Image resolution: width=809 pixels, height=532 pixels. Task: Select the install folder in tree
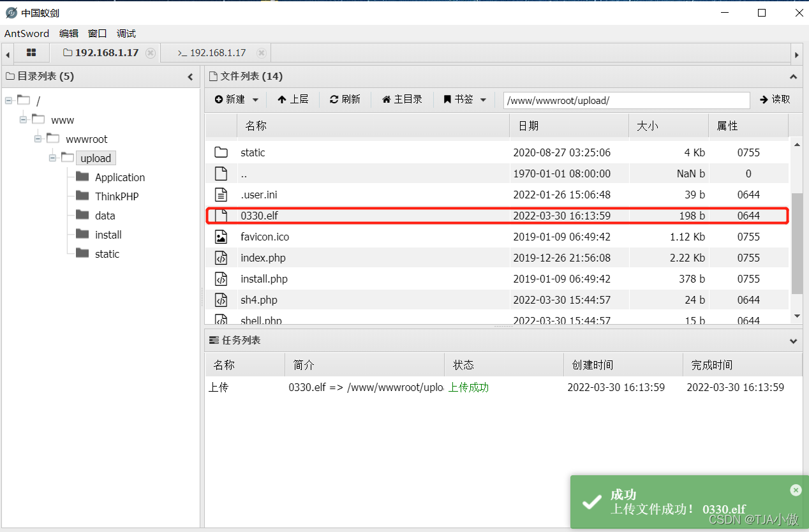pos(108,235)
